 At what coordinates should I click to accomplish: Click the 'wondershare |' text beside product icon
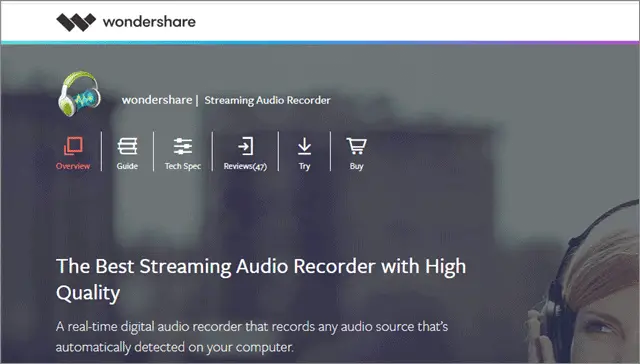point(160,100)
